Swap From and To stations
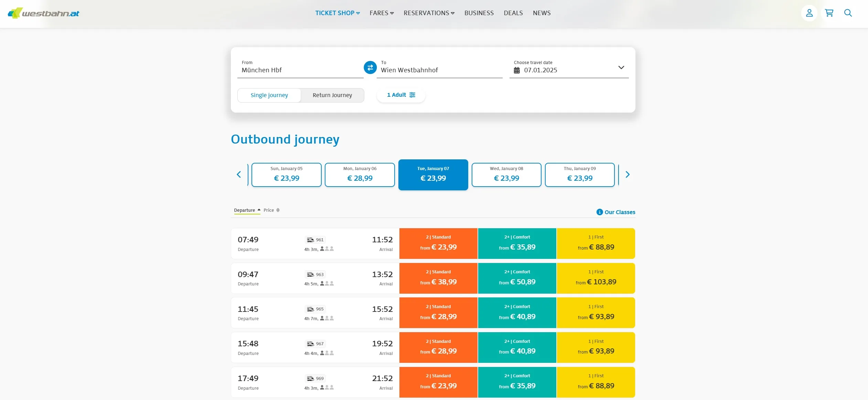 (370, 67)
